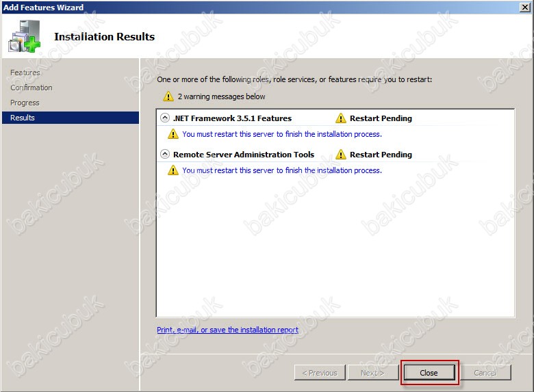Image resolution: width=534 pixels, height=392 pixels.
Task: Collapse the .NET Framework 3.5.1 Features section
Action: click(164, 118)
